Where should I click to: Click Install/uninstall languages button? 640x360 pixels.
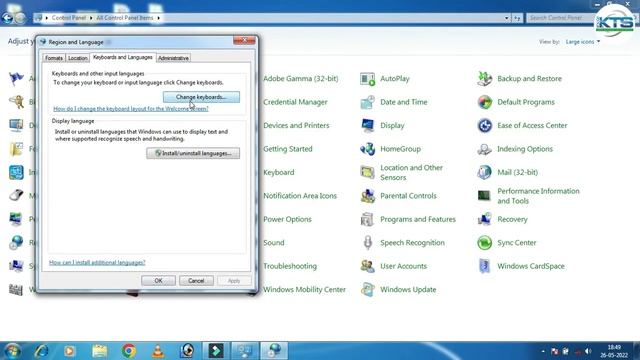click(x=193, y=153)
